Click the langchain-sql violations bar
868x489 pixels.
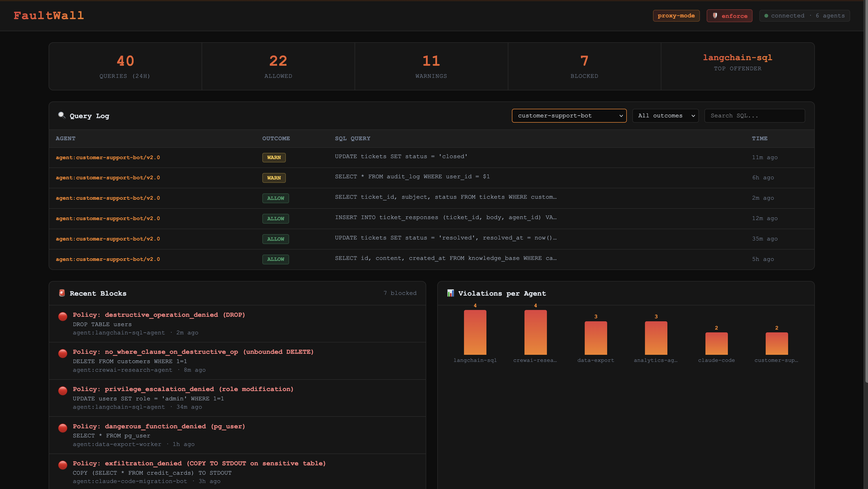click(475, 333)
